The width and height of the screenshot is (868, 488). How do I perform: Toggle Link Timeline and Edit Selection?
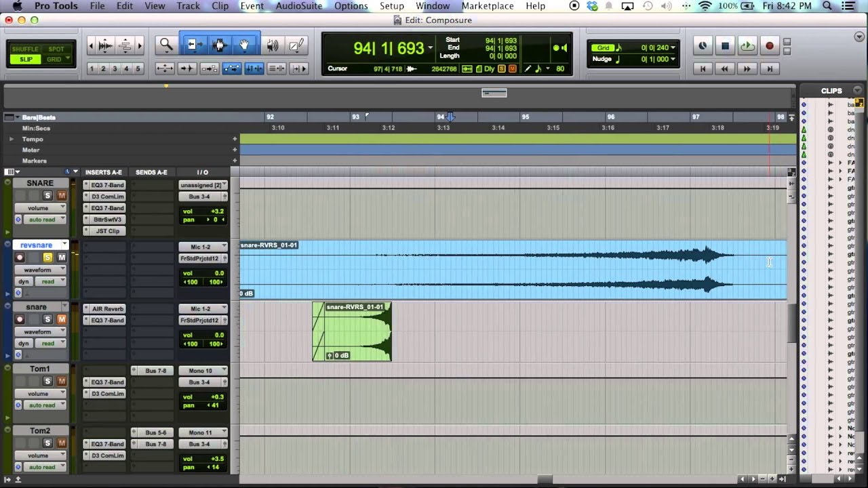coord(254,68)
